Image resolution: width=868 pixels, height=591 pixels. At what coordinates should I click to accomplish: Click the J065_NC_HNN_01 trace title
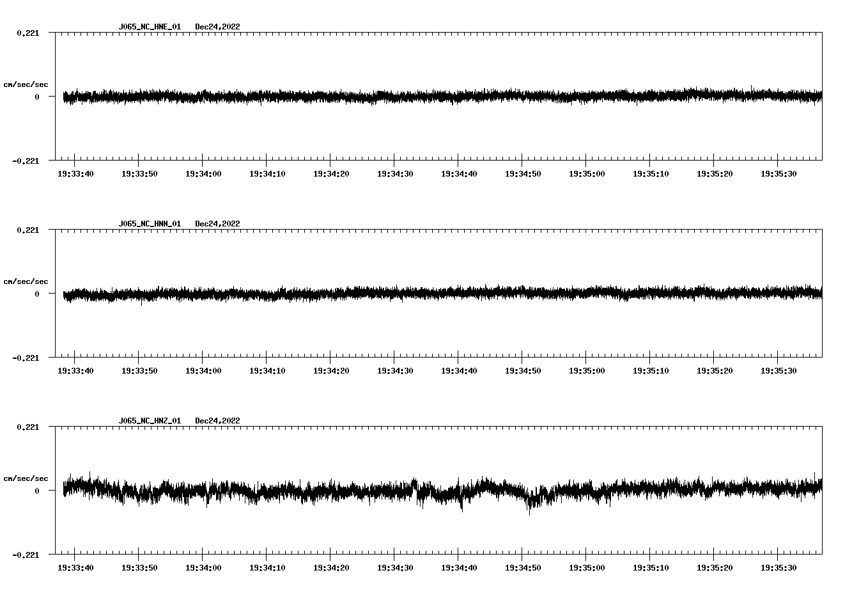[149, 223]
